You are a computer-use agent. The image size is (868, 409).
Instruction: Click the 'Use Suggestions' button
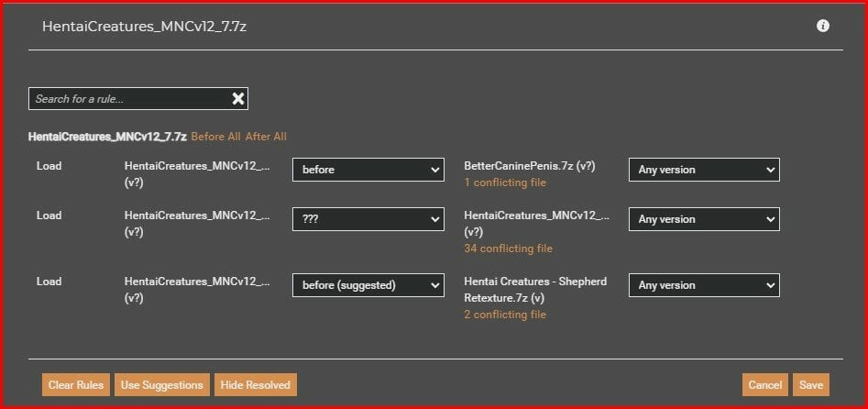click(162, 384)
